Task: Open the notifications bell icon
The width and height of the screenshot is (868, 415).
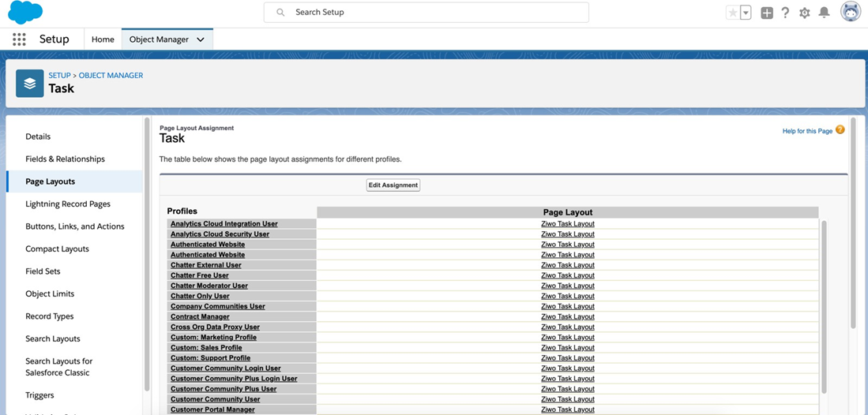Action: point(825,12)
